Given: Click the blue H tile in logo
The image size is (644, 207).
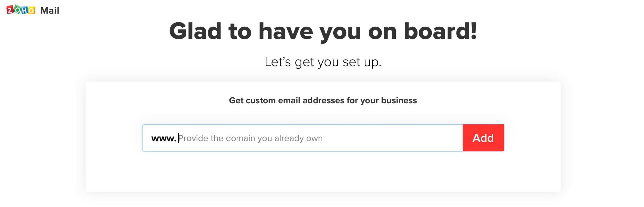Looking at the screenshot, I should (x=24, y=10).
